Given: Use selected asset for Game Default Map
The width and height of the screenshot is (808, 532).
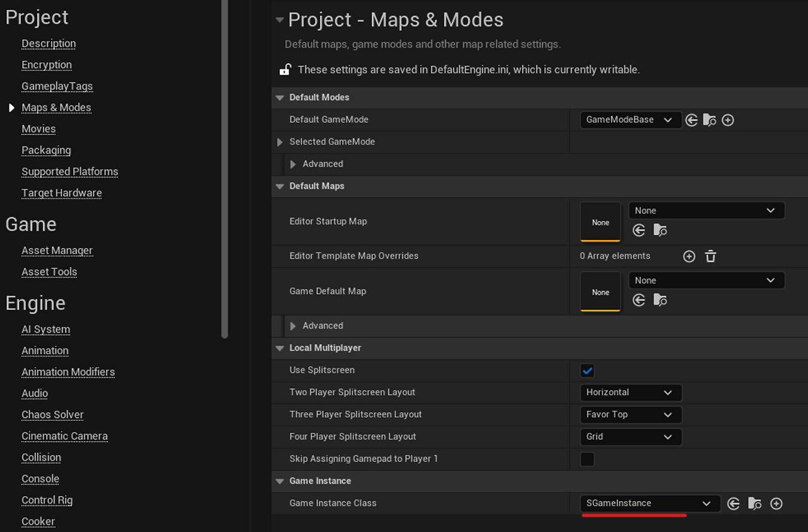Looking at the screenshot, I should (x=638, y=300).
